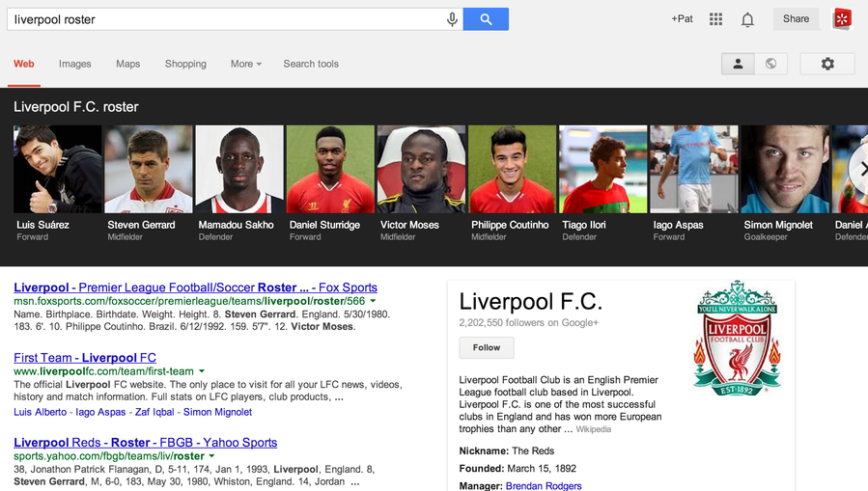Switch to the Images tab

pos(74,64)
